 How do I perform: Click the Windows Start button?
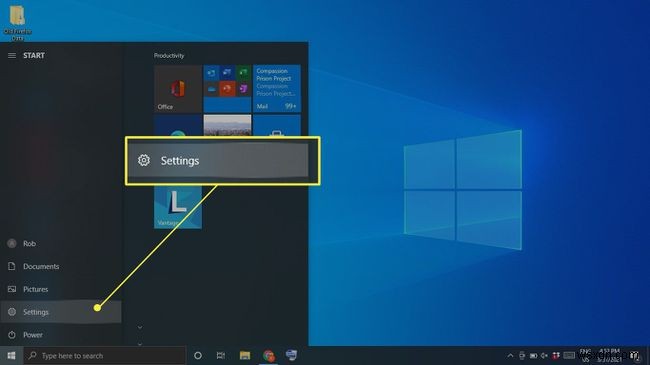click(11, 355)
